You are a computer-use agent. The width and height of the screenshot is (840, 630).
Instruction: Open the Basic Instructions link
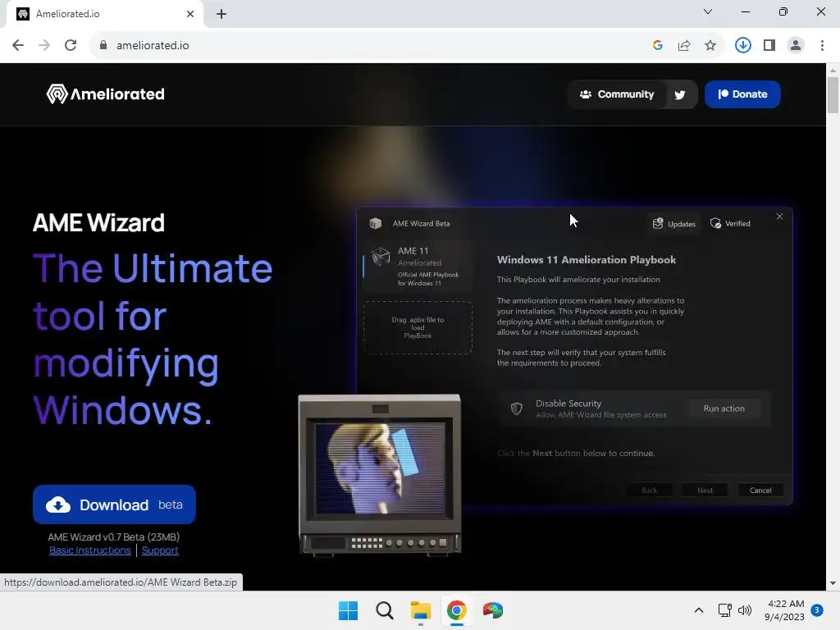pyautogui.click(x=90, y=550)
